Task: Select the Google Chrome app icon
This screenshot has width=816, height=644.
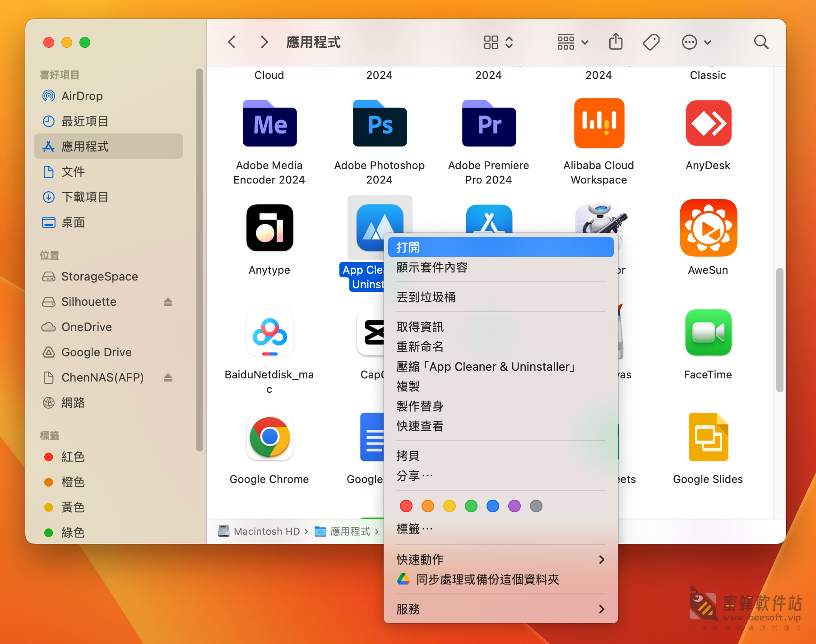Action: point(269,437)
